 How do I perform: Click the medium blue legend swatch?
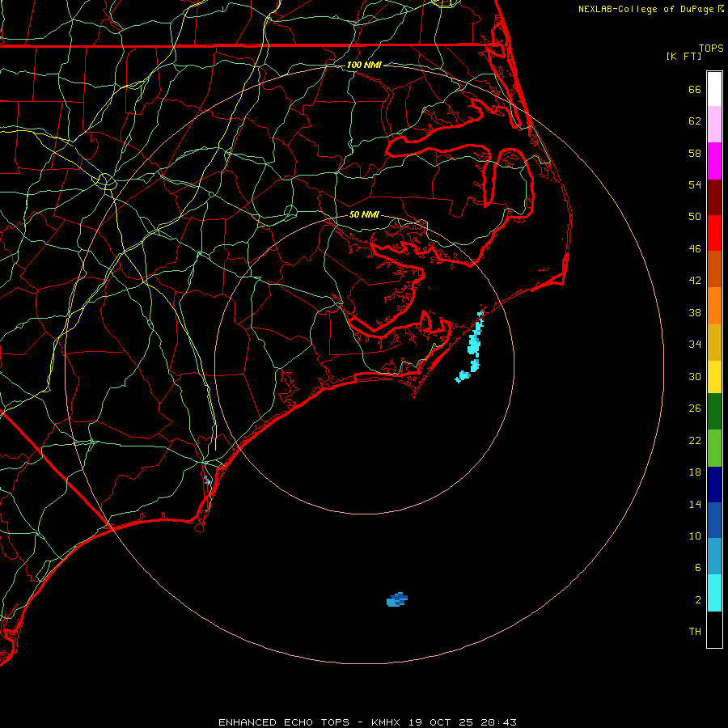(x=714, y=520)
